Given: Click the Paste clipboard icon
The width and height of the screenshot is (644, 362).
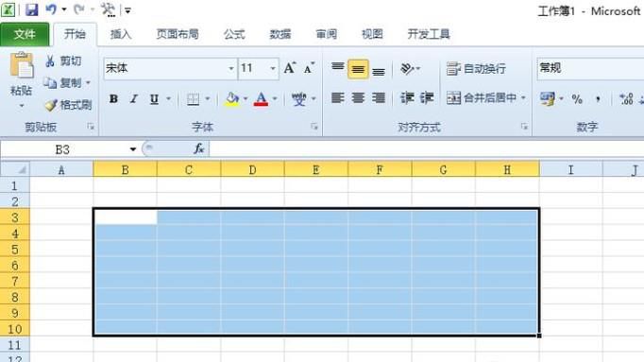Looking at the screenshot, I should [22, 66].
